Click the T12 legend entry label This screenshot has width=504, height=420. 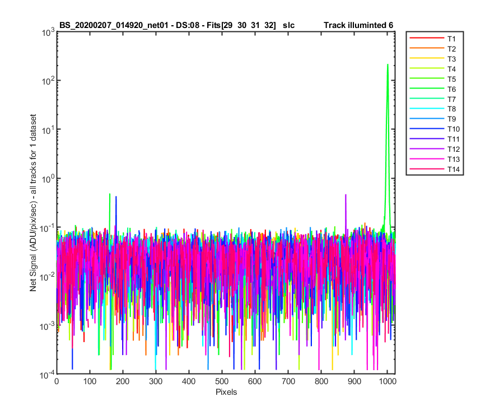453,149
